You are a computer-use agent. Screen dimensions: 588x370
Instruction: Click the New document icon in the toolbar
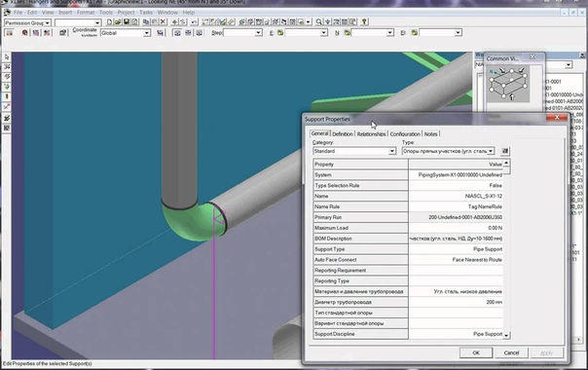click(x=109, y=22)
